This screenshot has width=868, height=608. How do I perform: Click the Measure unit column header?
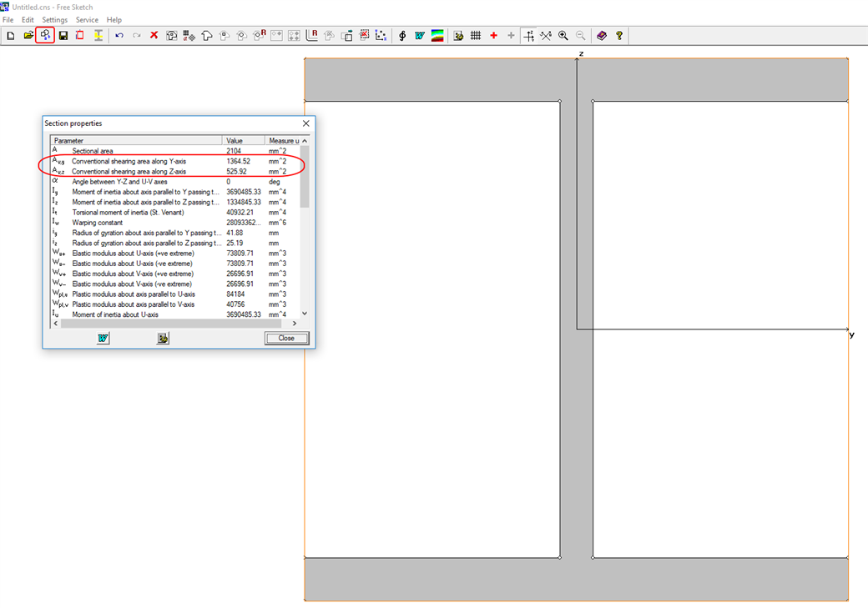tap(282, 140)
